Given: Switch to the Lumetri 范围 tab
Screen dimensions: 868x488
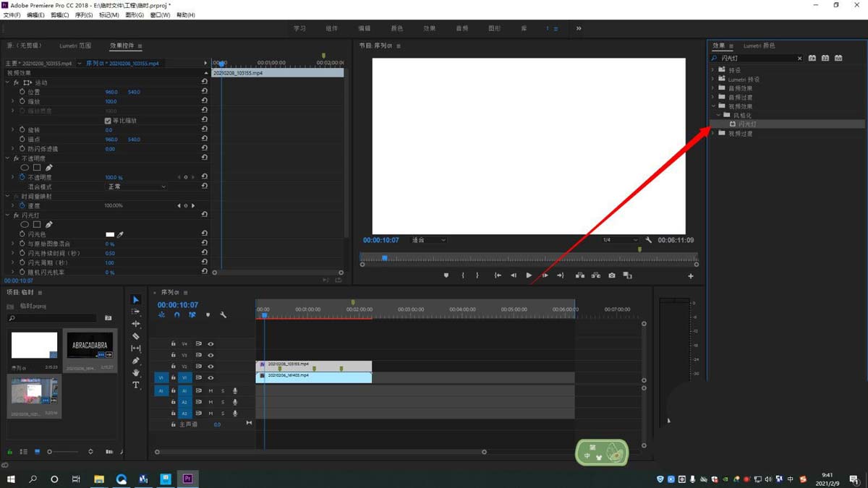Looking at the screenshot, I should (x=75, y=46).
